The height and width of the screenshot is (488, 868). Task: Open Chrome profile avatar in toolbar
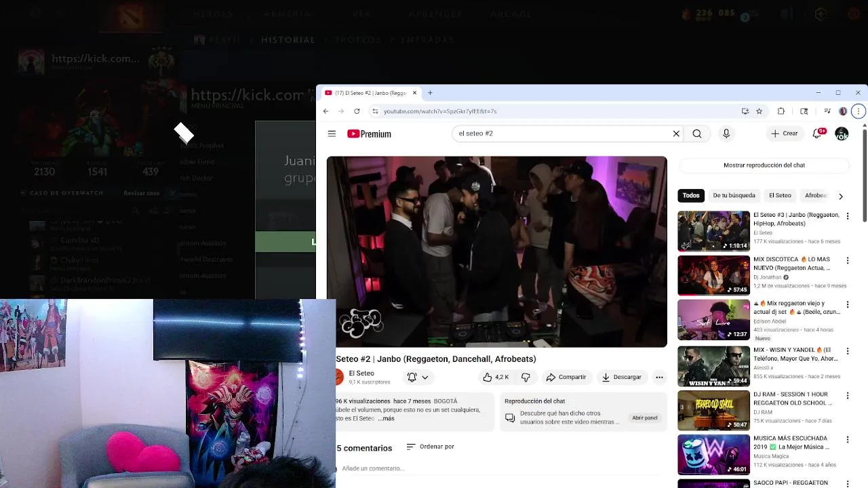point(843,111)
